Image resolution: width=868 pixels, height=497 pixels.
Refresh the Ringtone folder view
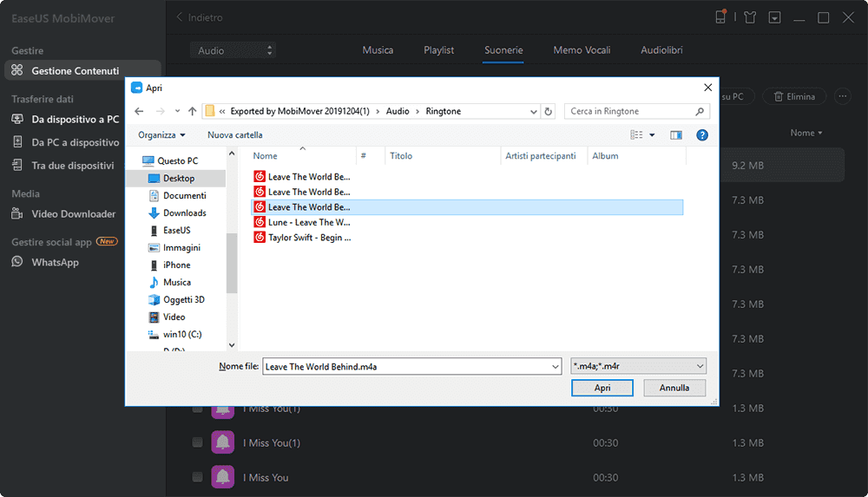point(548,111)
